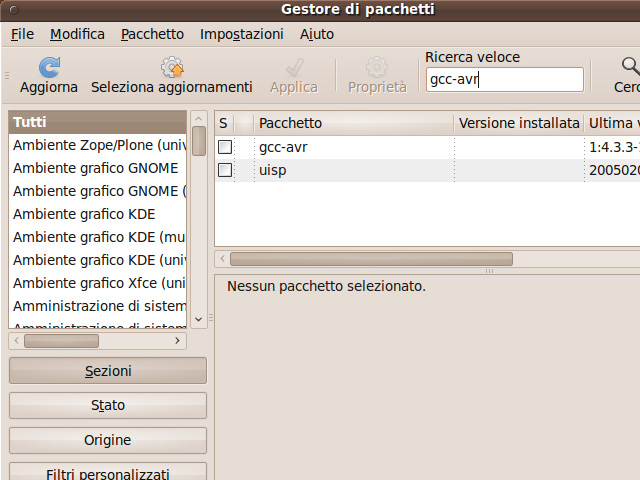Click the Sezioni button
Viewport: 640px width, 480px height.
[x=108, y=371]
